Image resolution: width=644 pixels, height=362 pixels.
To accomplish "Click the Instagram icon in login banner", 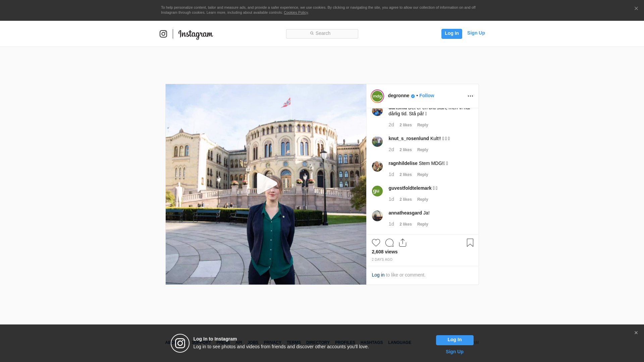I will coord(180,343).
